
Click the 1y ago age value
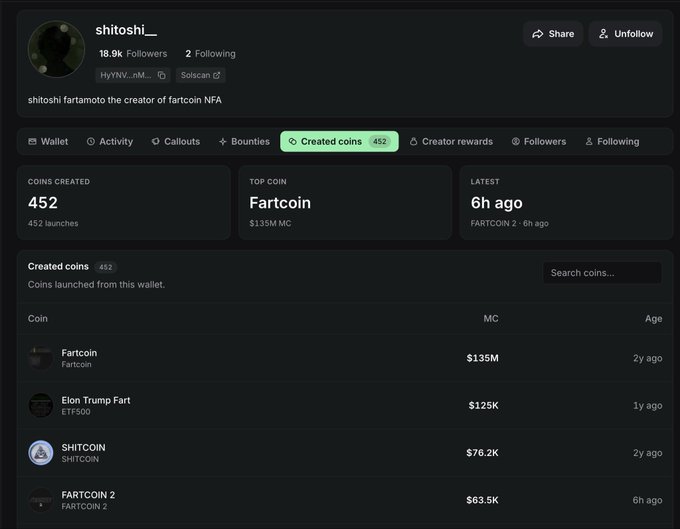pyautogui.click(x=647, y=405)
